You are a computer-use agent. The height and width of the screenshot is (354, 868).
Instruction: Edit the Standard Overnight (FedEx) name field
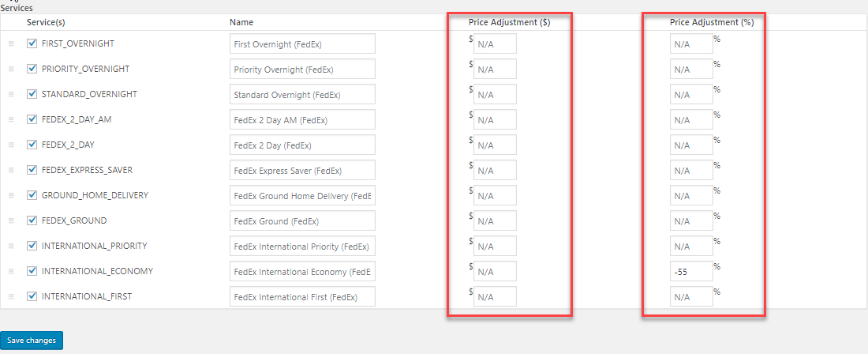[x=302, y=94]
